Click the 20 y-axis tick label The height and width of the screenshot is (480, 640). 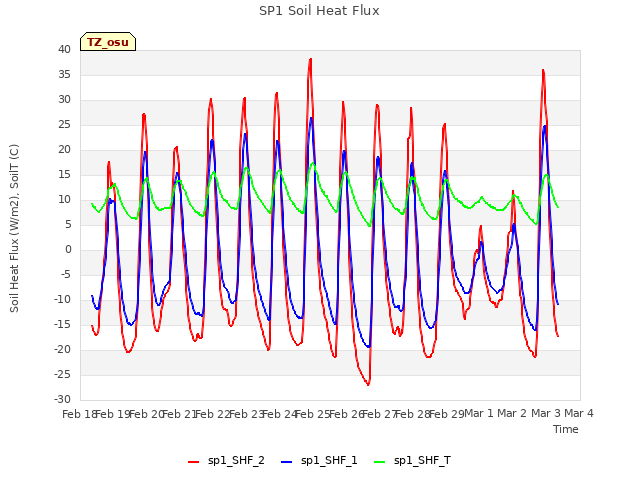click(x=64, y=149)
